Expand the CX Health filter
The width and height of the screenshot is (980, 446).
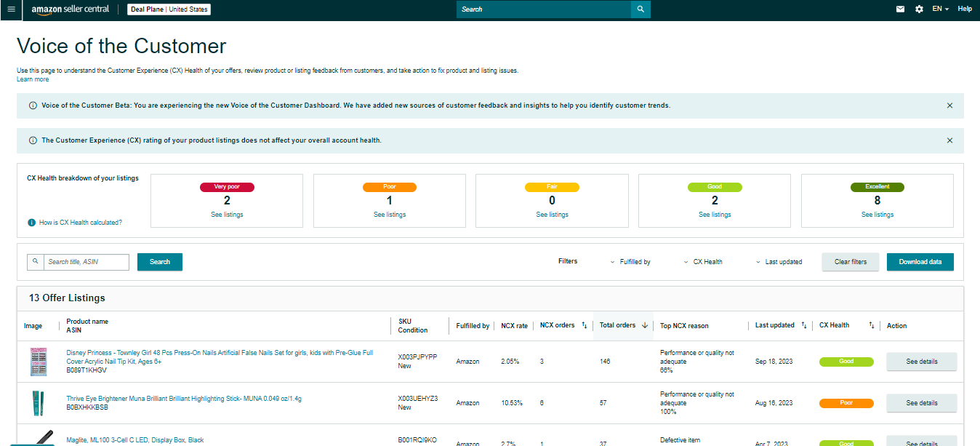tap(703, 262)
